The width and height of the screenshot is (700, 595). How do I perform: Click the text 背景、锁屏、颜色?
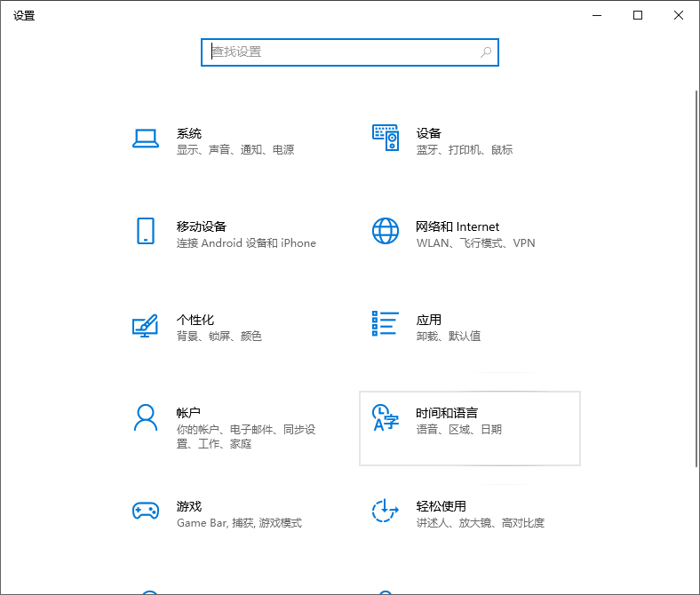[219, 336]
